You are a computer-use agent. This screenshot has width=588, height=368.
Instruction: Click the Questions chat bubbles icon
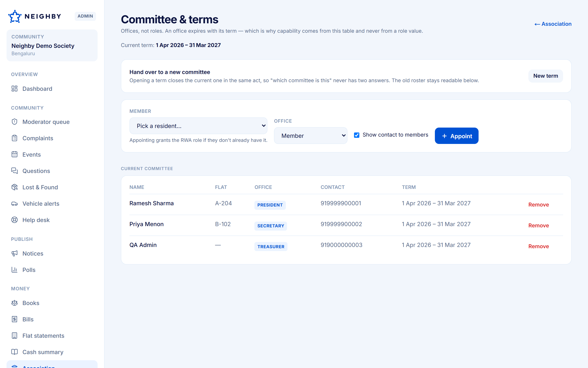(14, 171)
